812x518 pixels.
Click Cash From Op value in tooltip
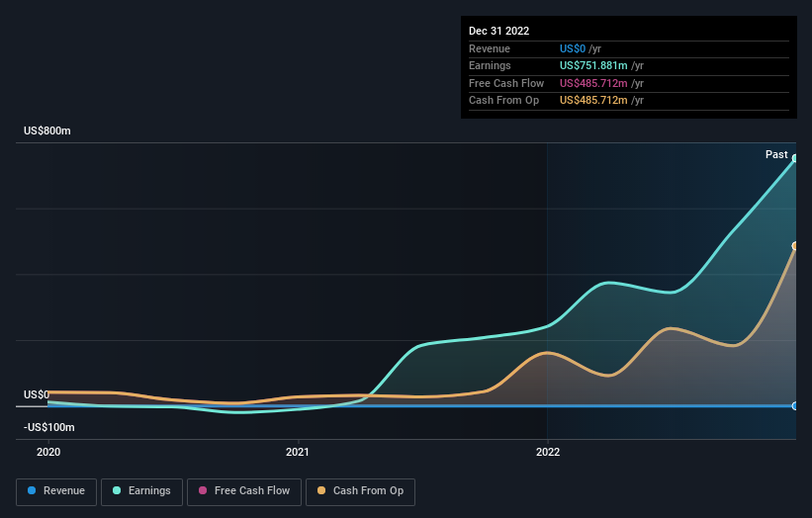click(x=593, y=101)
